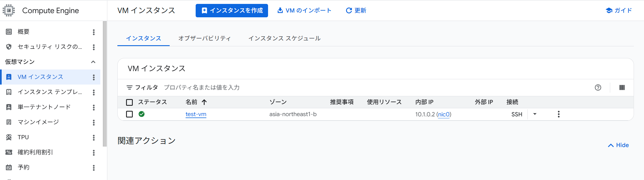Click the 使用リソース column header
Screen dimensions: 644x180
click(x=384, y=102)
